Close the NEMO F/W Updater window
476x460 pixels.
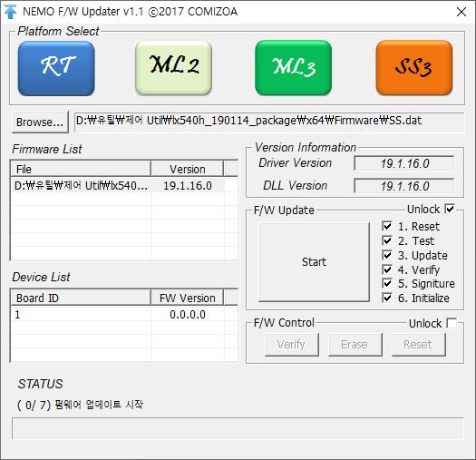[461, 12]
